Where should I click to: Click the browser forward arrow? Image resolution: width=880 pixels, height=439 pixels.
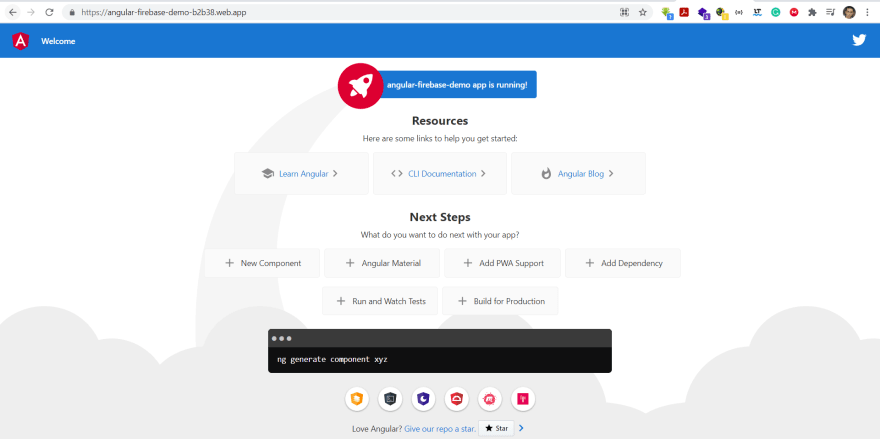pyautogui.click(x=30, y=12)
